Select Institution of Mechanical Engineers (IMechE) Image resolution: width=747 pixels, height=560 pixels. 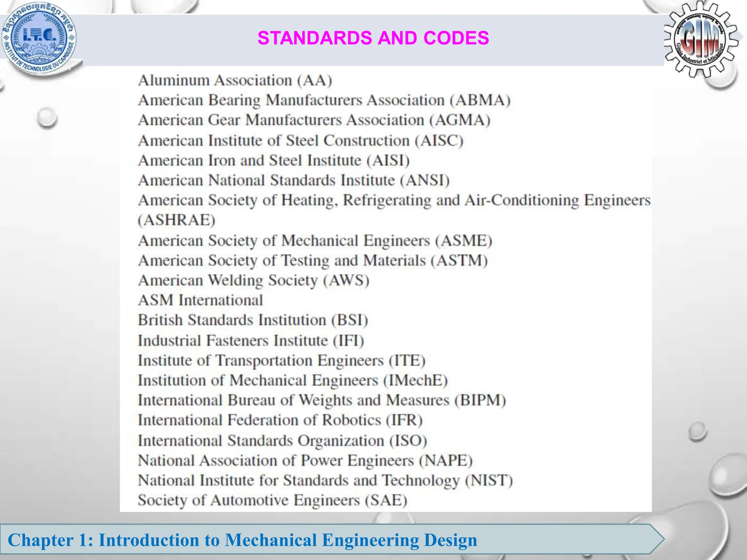tap(293, 381)
